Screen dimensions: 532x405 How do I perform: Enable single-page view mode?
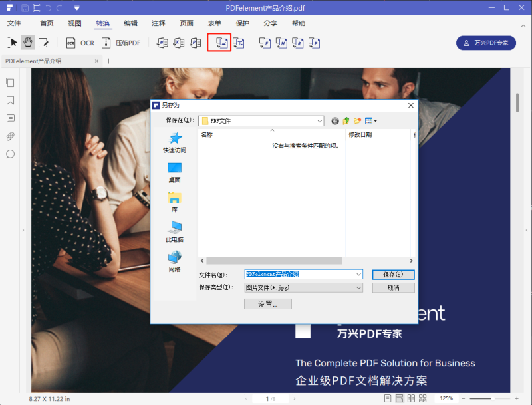pos(388,398)
